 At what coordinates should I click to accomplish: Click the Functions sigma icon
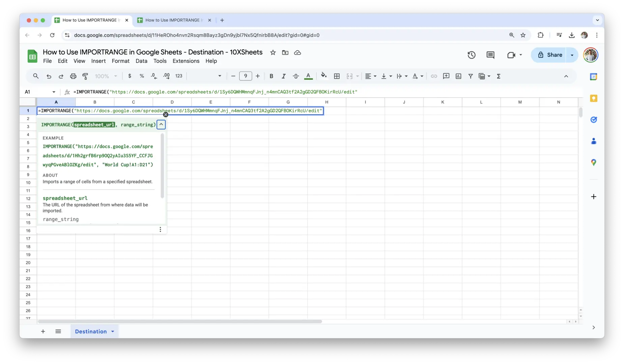499,76
